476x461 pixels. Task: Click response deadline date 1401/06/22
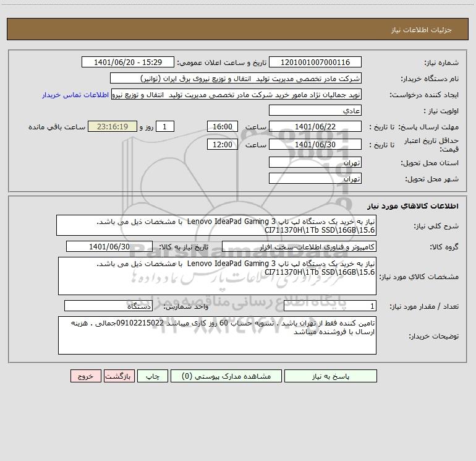coord(315,126)
